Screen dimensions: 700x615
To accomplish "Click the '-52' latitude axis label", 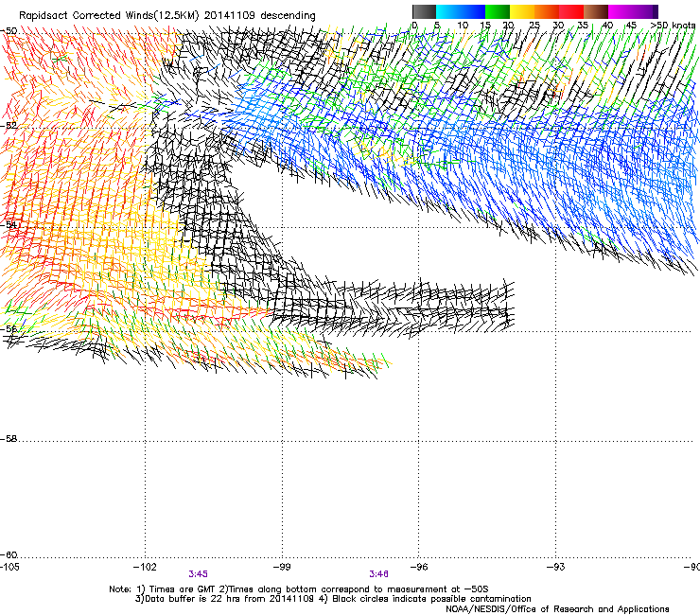I will pyautogui.click(x=9, y=126).
